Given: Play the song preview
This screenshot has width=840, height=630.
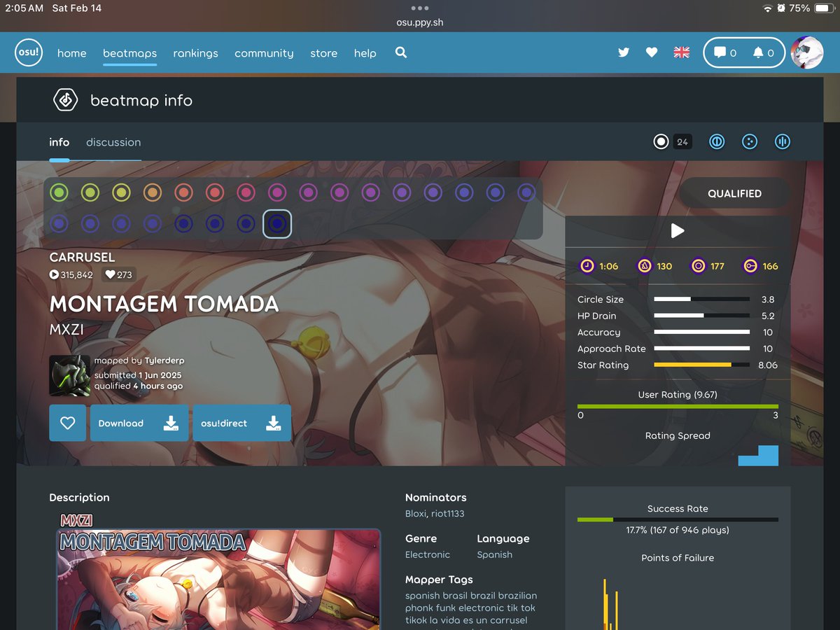Looking at the screenshot, I should (x=678, y=231).
